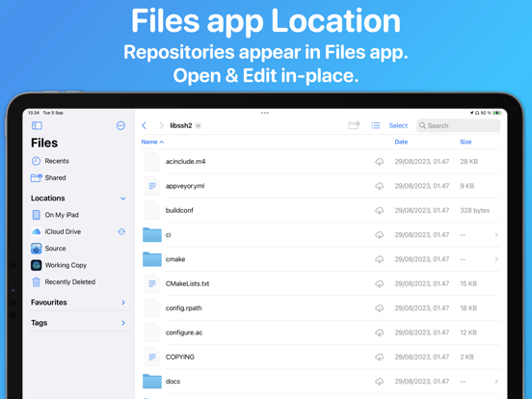Download config.rpath via cloud icon
Image resolution: width=532 pixels, height=399 pixels.
click(380, 308)
